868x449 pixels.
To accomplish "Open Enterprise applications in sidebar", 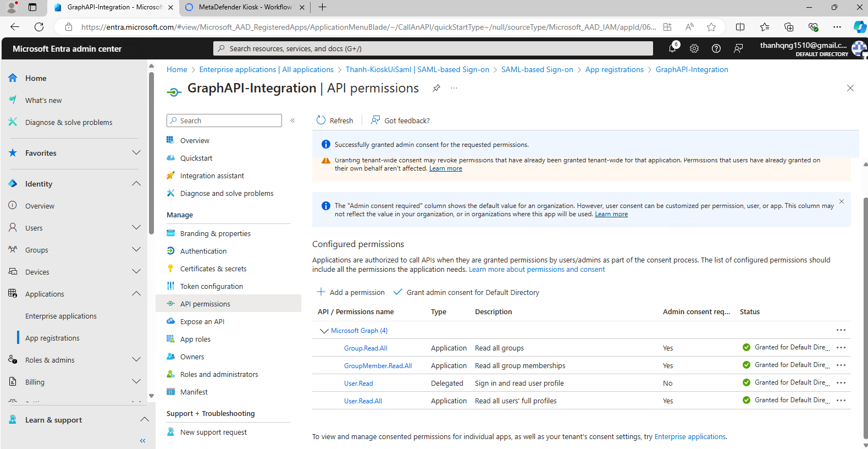I will 61,316.
